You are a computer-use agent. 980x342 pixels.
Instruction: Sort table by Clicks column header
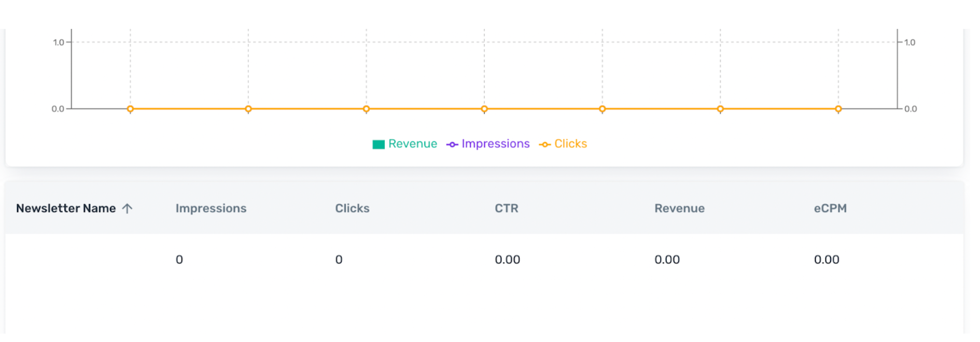coord(352,208)
